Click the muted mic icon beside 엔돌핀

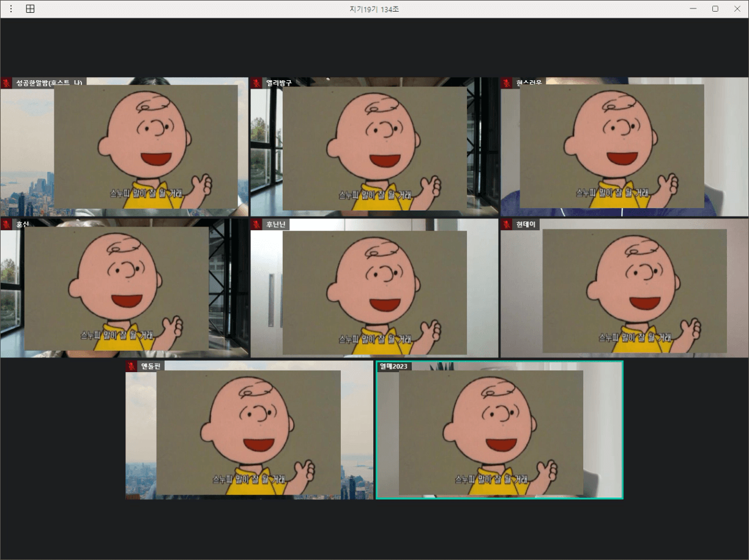tap(132, 366)
